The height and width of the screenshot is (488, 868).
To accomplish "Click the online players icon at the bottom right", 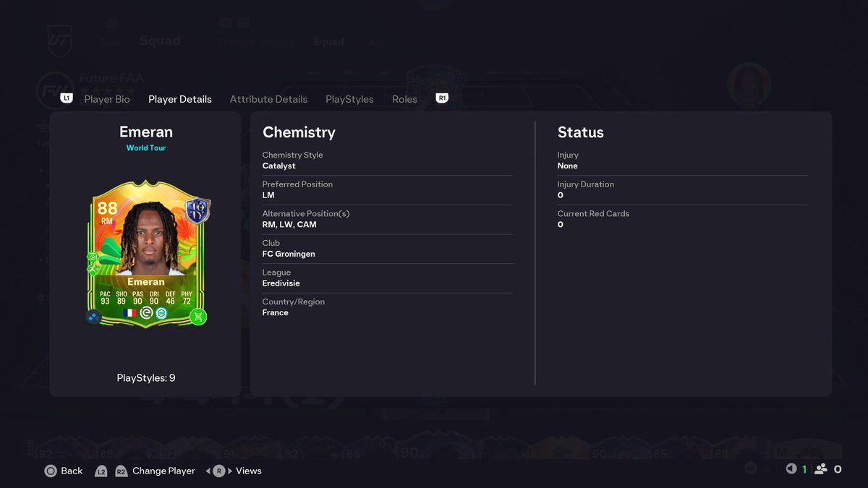I will pyautogui.click(x=821, y=468).
